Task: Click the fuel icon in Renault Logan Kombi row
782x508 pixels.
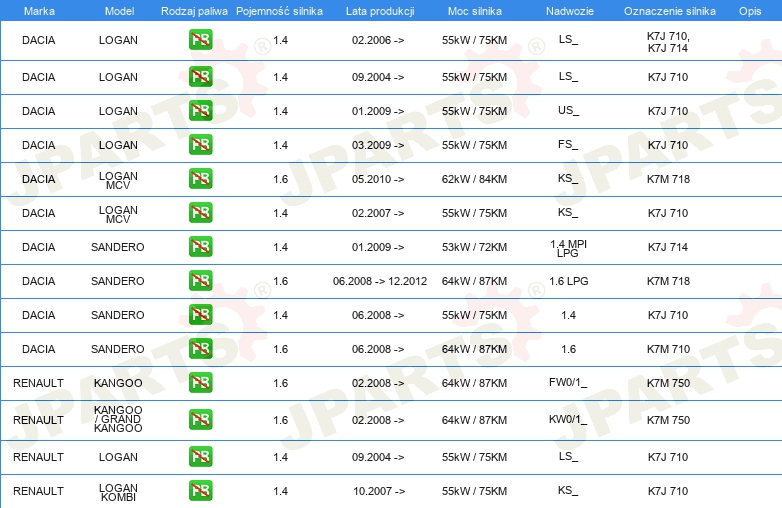Action: [200, 491]
